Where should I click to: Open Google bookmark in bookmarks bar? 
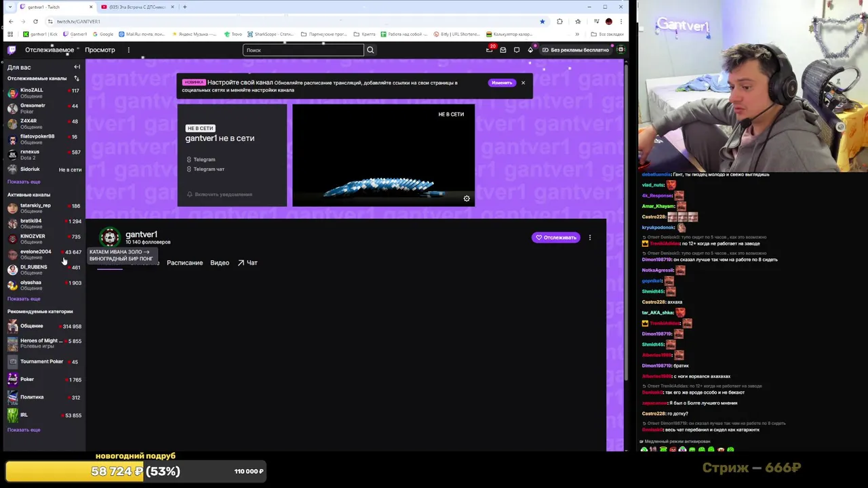(102, 34)
